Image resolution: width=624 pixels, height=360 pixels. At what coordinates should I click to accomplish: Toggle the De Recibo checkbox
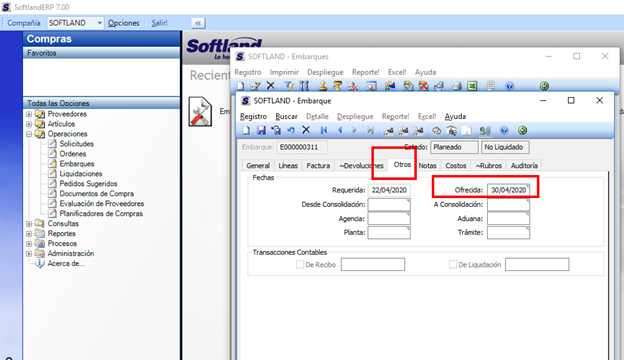click(300, 265)
